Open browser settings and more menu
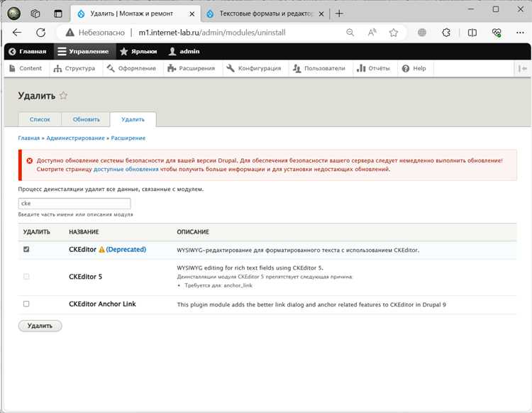 click(520, 33)
